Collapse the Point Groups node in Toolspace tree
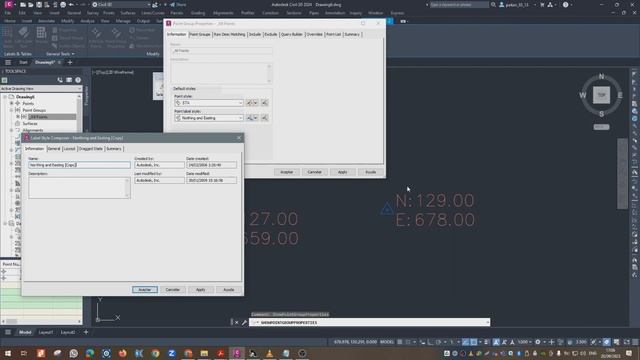Viewport: 640px width, 360px height. click(12, 110)
